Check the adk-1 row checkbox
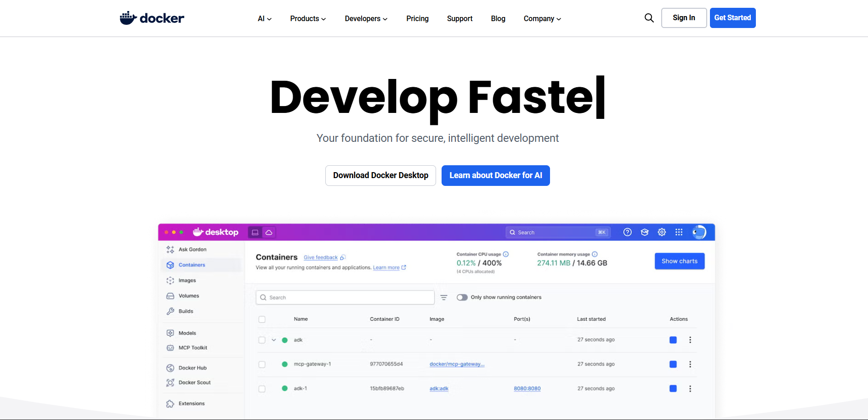868x420 pixels. pos(262,389)
